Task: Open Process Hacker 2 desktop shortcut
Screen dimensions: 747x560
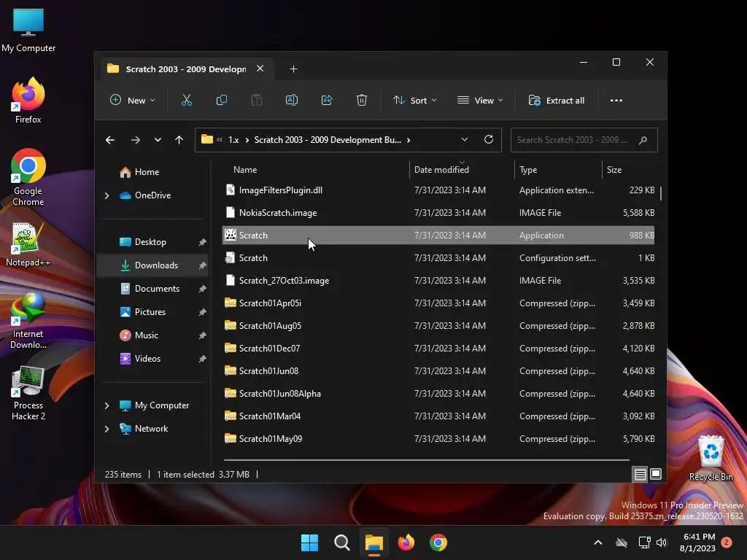Action: pyautogui.click(x=28, y=393)
